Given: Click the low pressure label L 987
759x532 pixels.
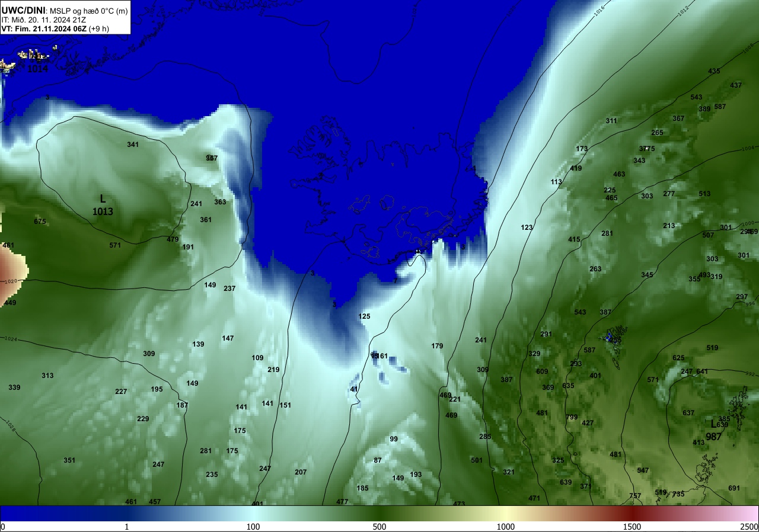Looking at the screenshot, I should tap(713, 430).
